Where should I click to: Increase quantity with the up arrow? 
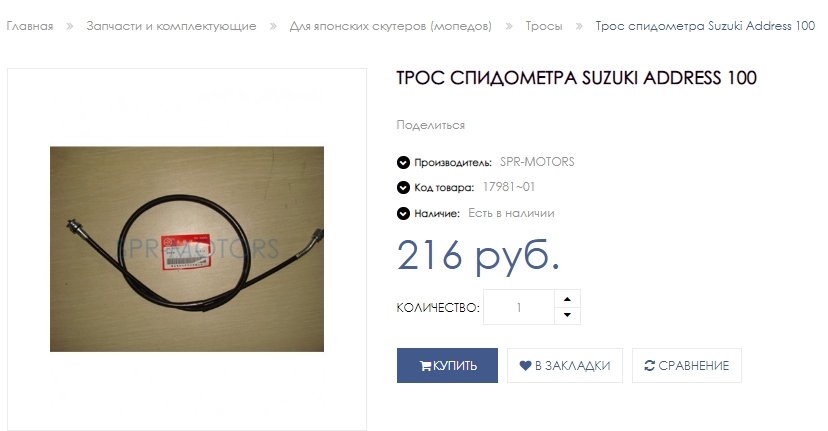(567, 299)
